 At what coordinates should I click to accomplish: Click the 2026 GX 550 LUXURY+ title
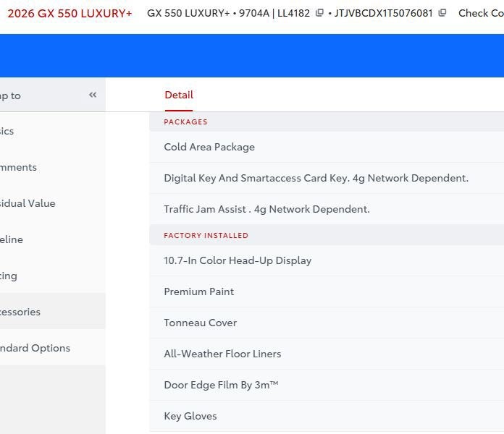70,13
